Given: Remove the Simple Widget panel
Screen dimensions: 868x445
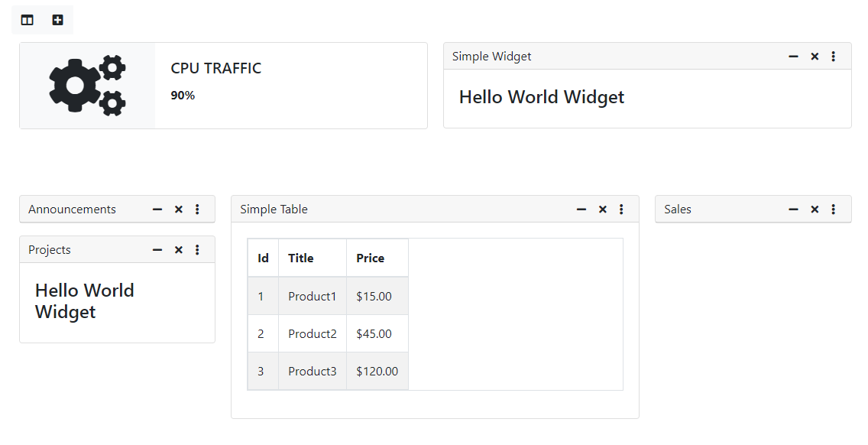Looking at the screenshot, I should click(x=815, y=56).
